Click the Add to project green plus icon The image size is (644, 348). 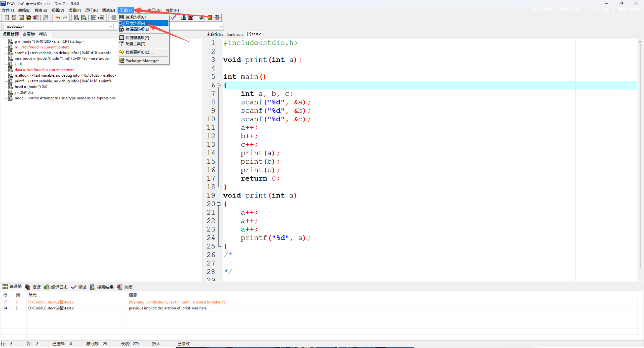tap(209, 18)
